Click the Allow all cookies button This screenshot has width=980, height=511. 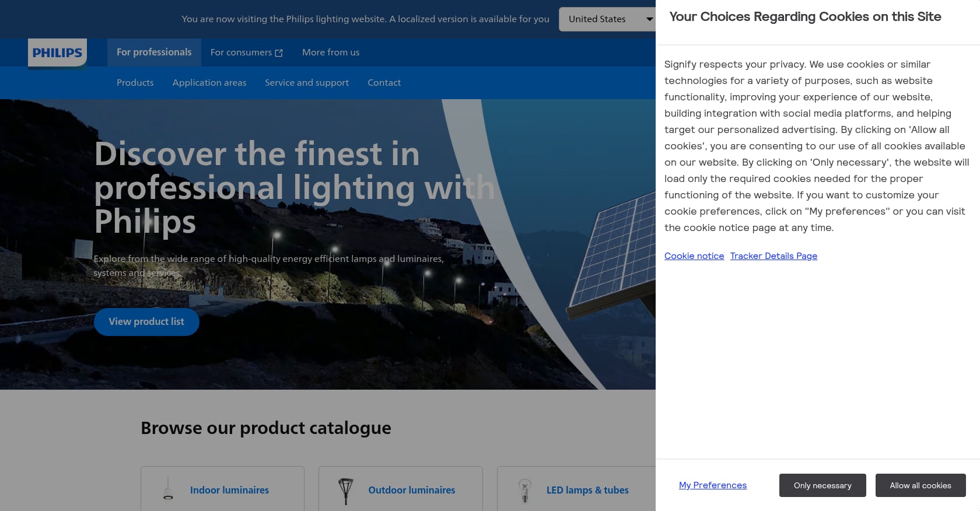tap(921, 485)
